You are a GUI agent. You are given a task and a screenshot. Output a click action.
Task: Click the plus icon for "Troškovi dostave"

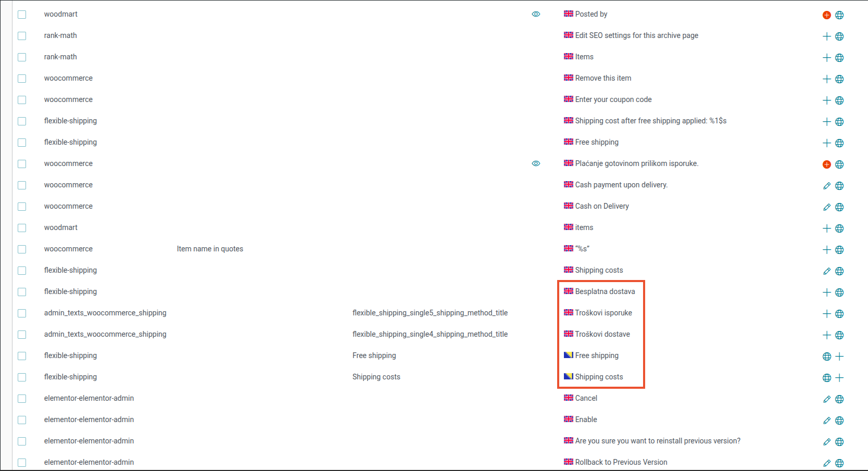click(x=826, y=335)
